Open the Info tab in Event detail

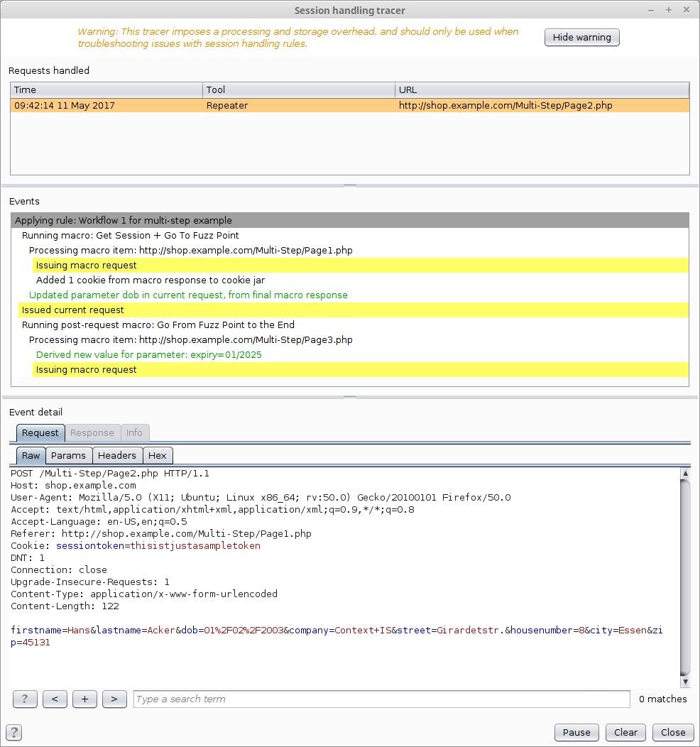(x=134, y=432)
